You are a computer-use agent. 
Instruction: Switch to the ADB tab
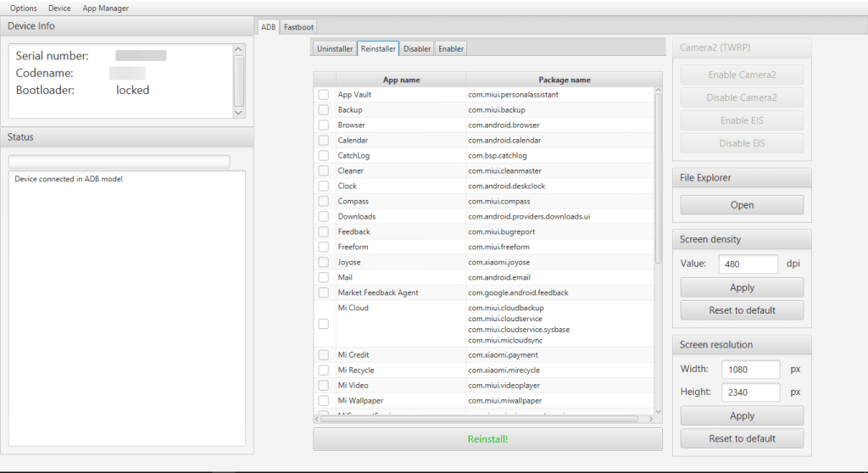pyautogui.click(x=269, y=26)
